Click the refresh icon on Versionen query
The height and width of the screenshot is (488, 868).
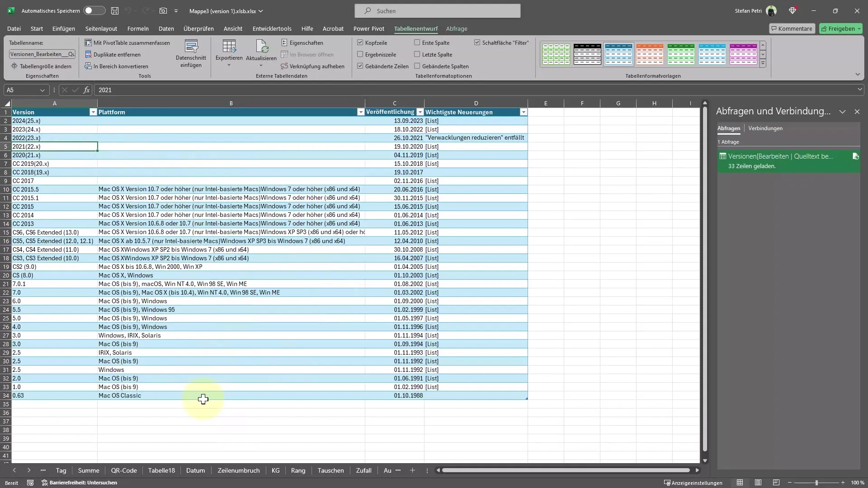[x=855, y=156]
